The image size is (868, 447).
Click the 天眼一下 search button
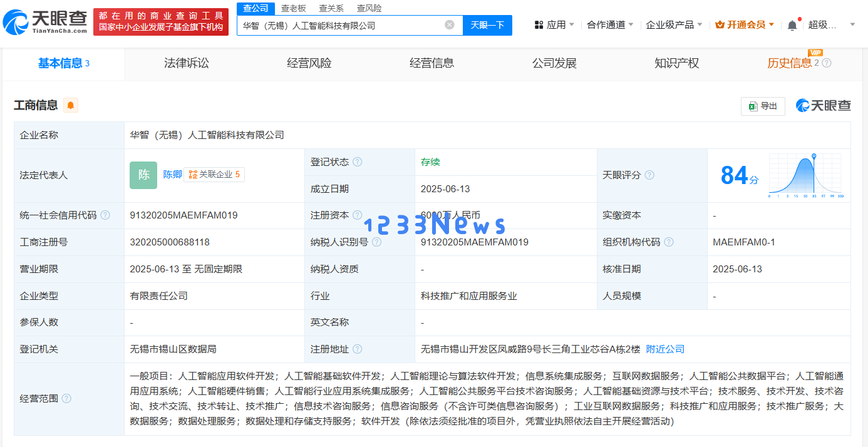[x=487, y=25]
